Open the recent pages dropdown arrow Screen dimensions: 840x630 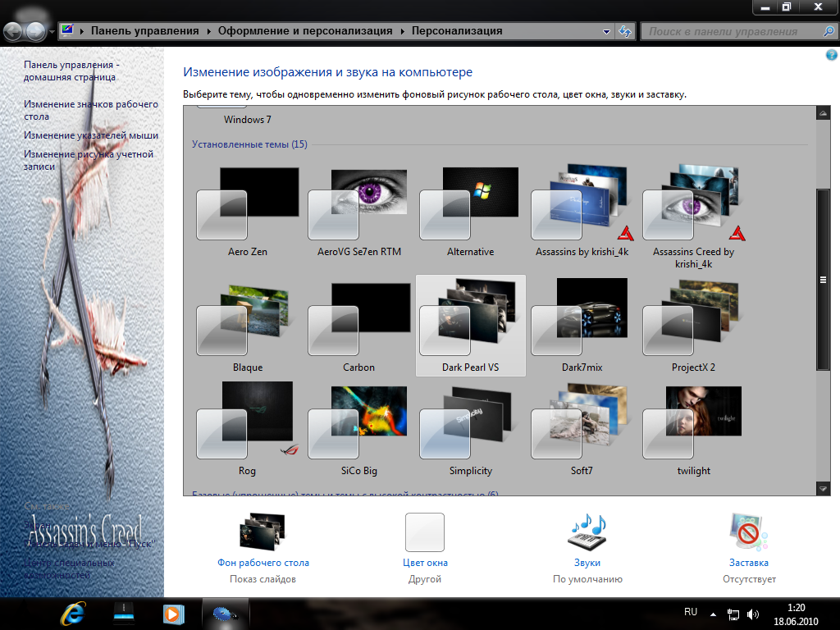[52, 32]
